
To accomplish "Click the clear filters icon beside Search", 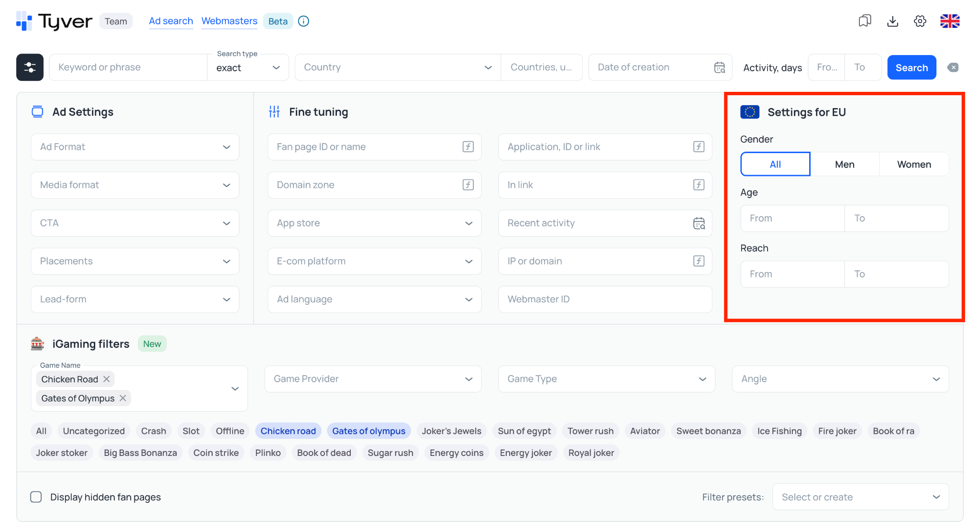I will (x=953, y=67).
